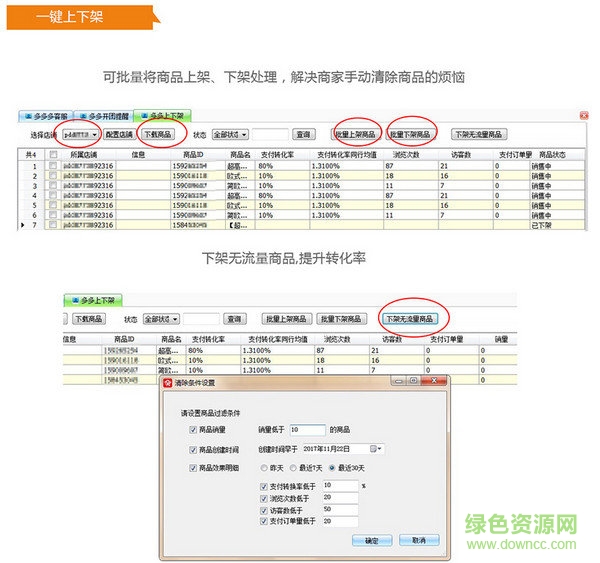Image resolution: width=600 pixels, height=563 pixels.
Task: Select the 最近7天 radio button
Action: (x=293, y=468)
